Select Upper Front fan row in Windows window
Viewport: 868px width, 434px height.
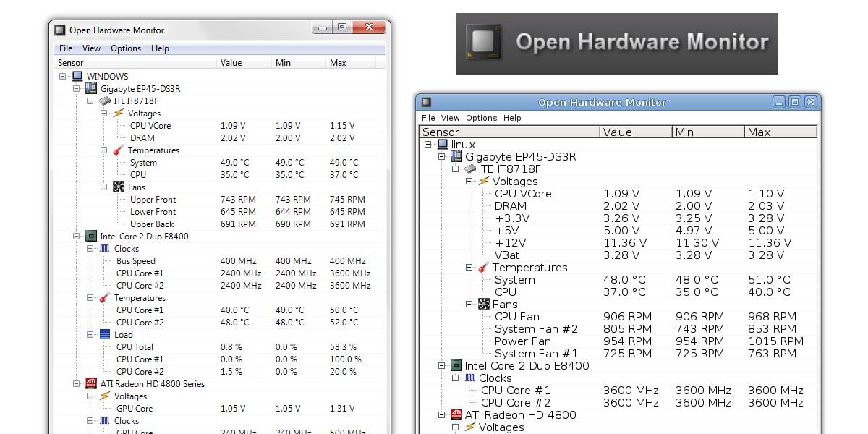point(220,200)
